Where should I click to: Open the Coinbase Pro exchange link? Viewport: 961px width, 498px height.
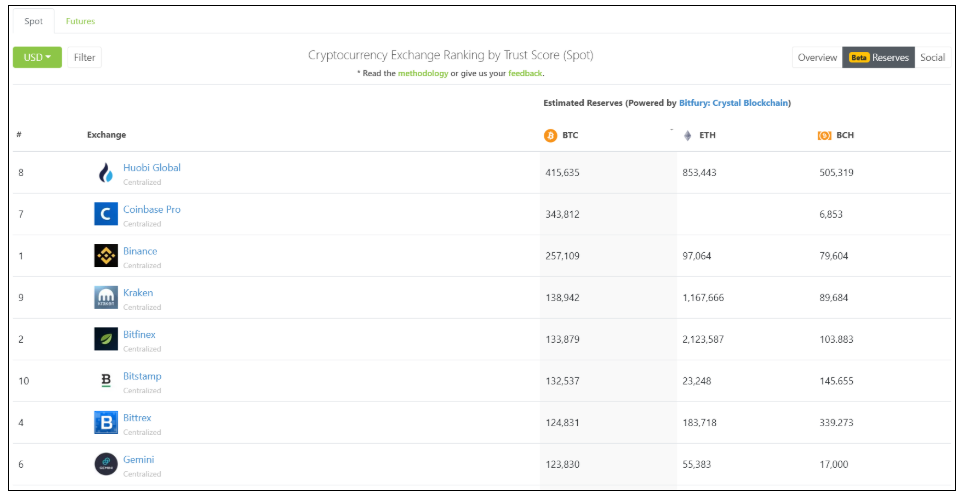click(152, 209)
